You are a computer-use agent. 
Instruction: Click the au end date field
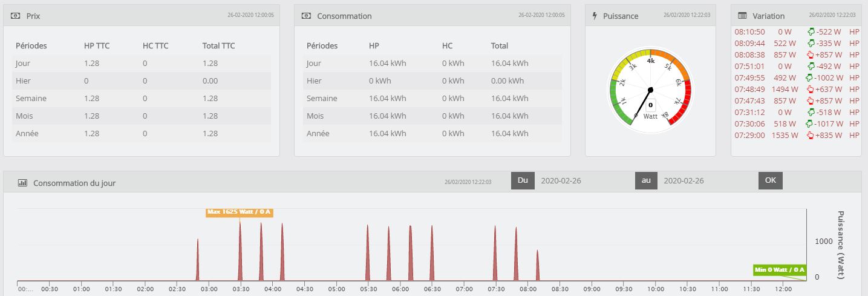click(705, 180)
